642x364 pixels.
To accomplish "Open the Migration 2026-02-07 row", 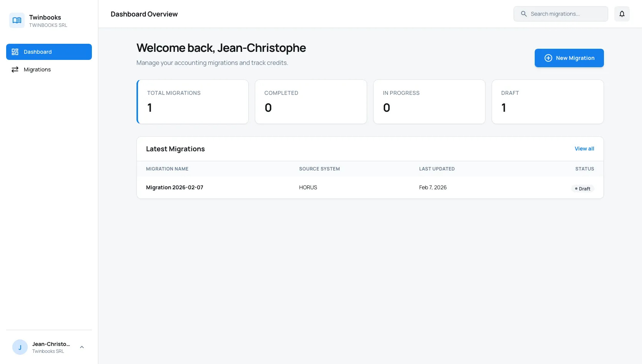I will (x=370, y=187).
